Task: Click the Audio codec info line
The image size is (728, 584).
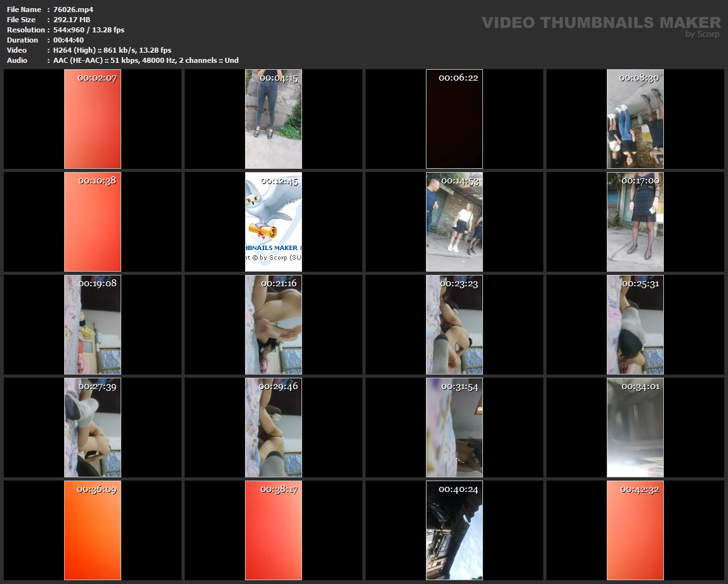Action: (146, 60)
